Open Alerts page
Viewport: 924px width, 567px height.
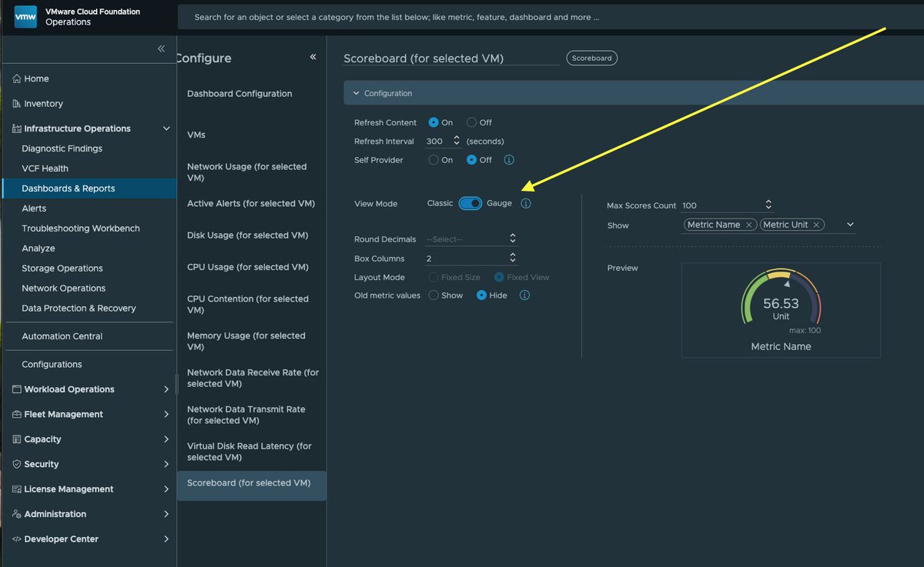tap(34, 208)
